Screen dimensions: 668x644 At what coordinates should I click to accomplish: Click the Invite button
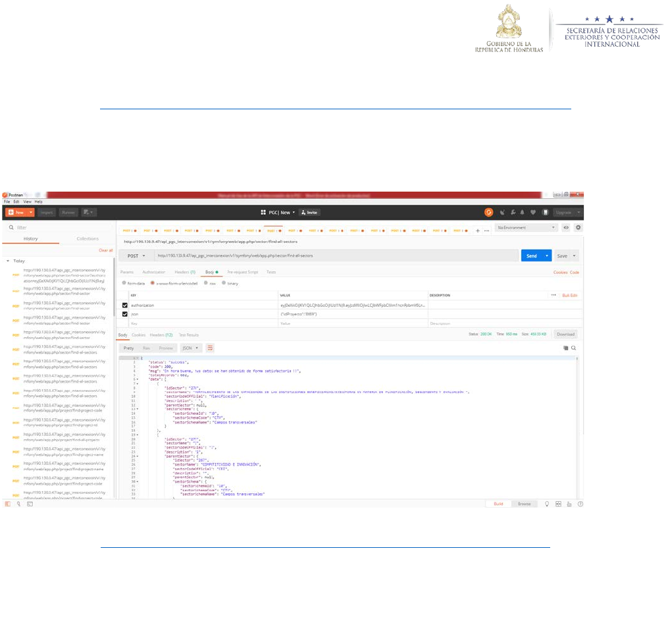pyautogui.click(x=310, y=212)
